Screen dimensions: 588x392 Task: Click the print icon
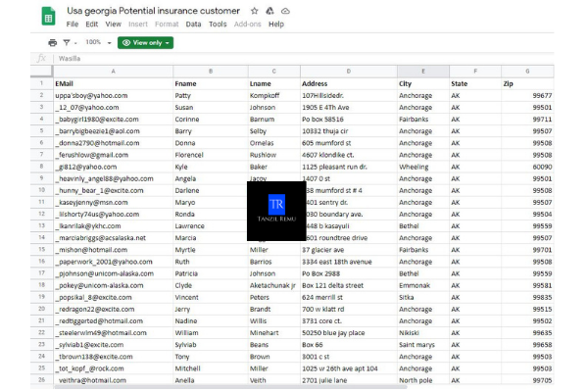tap(53, 42)
